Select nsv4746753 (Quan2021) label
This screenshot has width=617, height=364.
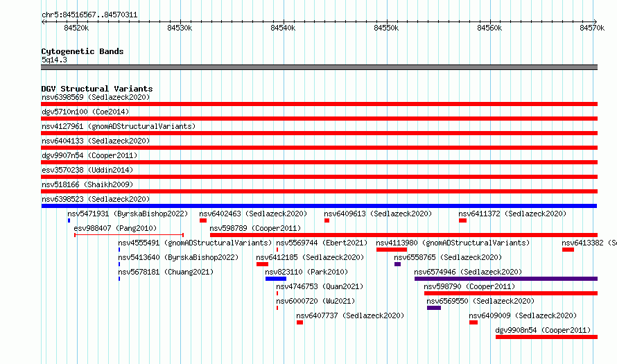(x=320, y=286)
